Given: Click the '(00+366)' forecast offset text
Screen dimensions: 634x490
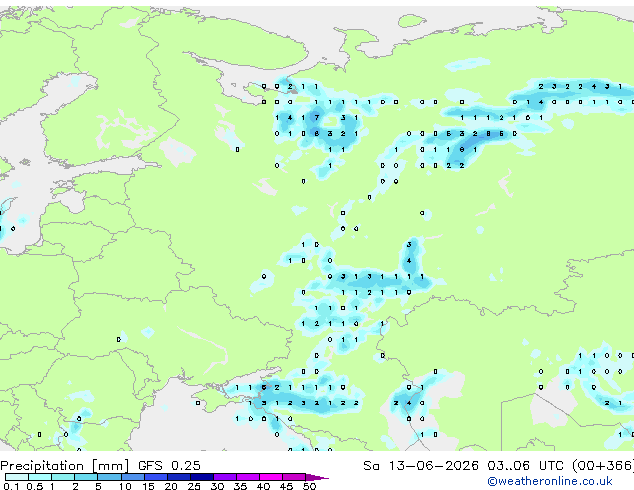Looking at the screenshot, I should [603, 466].
